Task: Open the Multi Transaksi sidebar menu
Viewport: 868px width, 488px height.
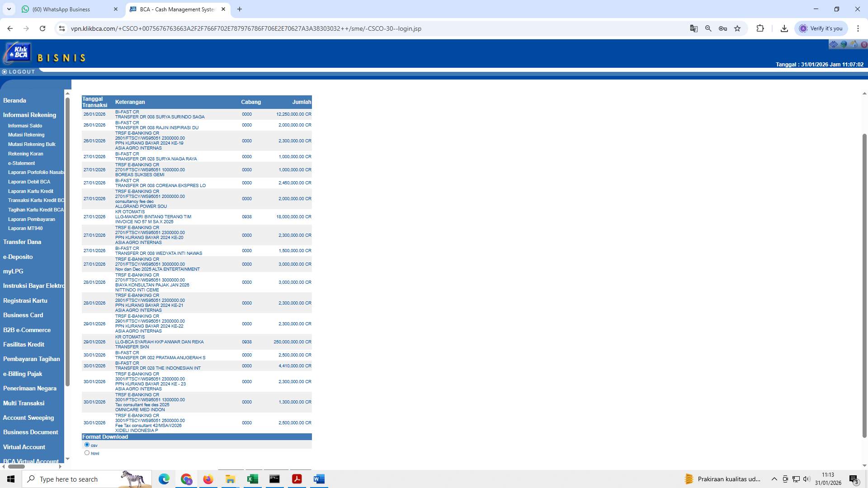Action: click(x=24, y=403)
